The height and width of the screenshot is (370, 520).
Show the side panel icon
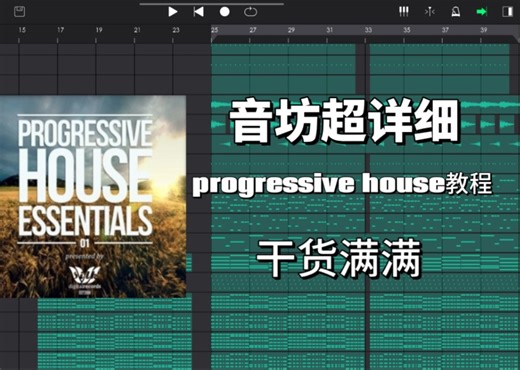click(x=507, y=12)
